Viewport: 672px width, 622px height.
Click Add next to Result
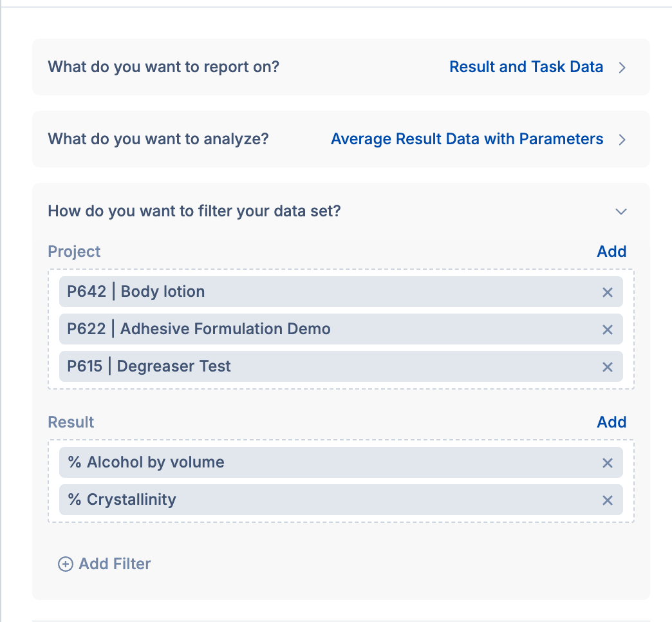coord(611,422)
